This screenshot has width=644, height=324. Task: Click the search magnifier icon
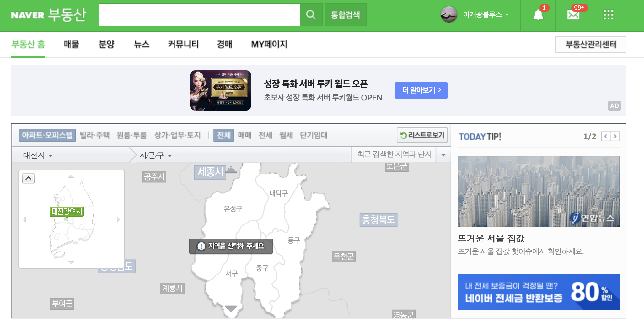311,15
